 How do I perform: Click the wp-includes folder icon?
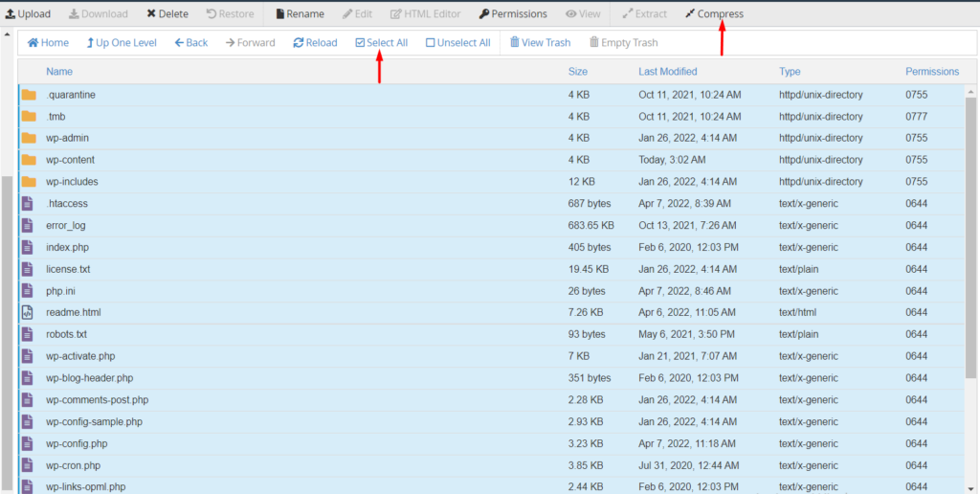pos(29,182)
